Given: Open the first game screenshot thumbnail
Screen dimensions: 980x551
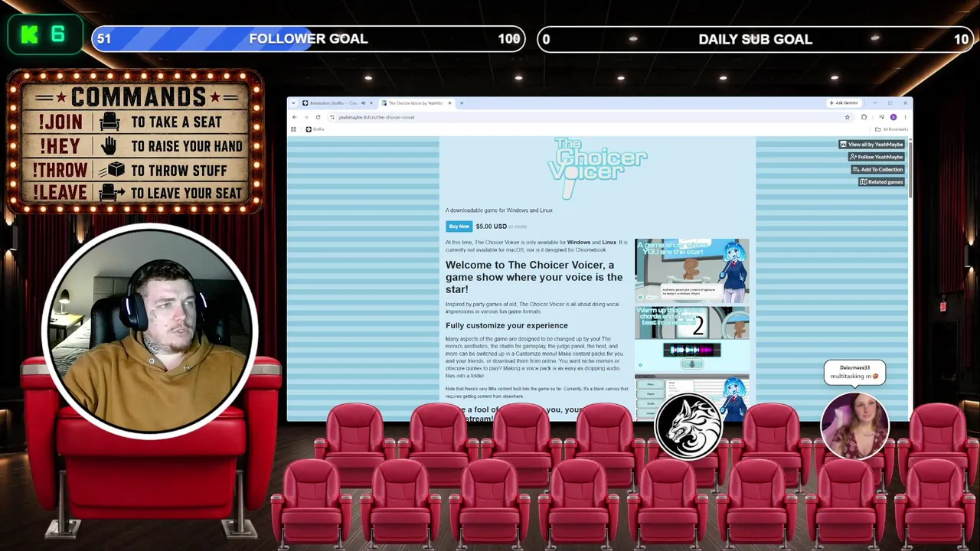Looking at the screenshot, I should click(692, 272).
